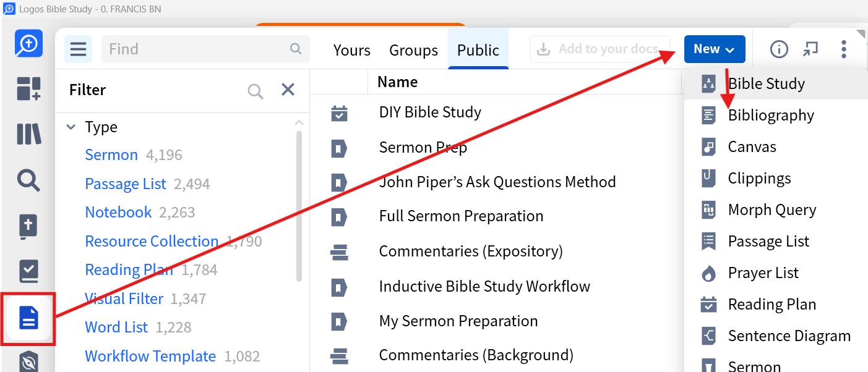Click the DIY Bible Study reading plan icon
This screenshot has width=868, height=372.
point(339,113)
